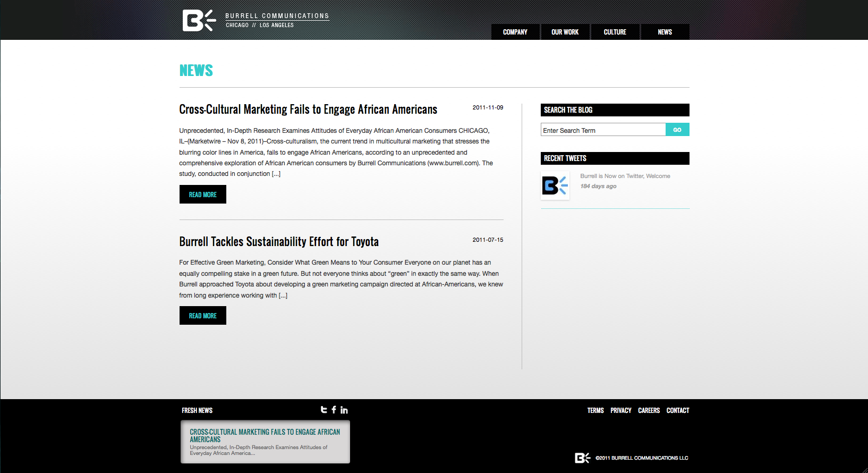Open the Our Work menu
This screenshot has height=473, width=868.
565,32
